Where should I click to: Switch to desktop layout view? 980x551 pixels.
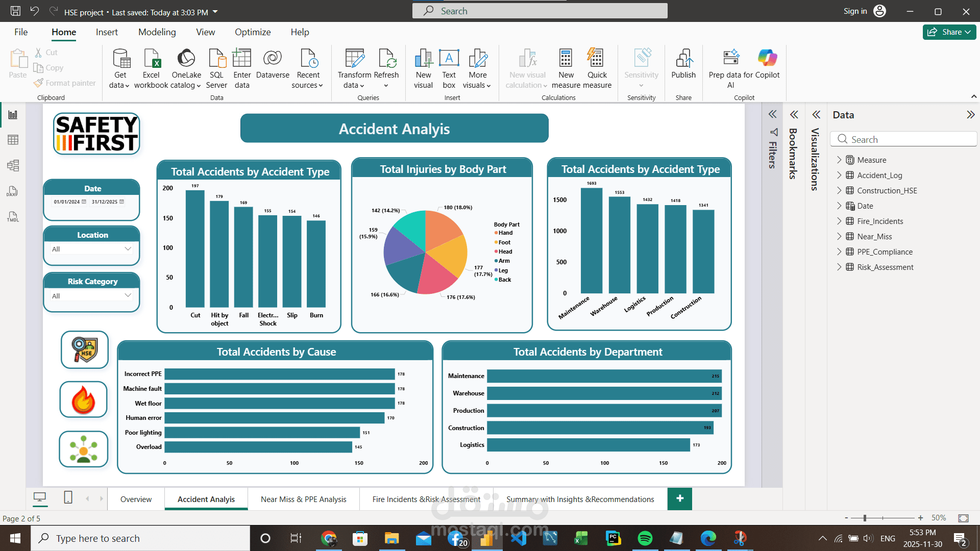[x=40, y=497]
